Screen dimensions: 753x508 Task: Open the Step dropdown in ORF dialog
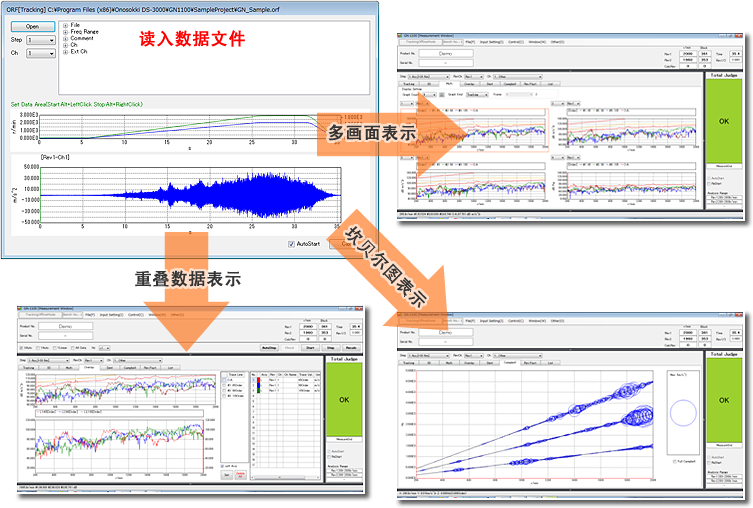coord(42,40)
